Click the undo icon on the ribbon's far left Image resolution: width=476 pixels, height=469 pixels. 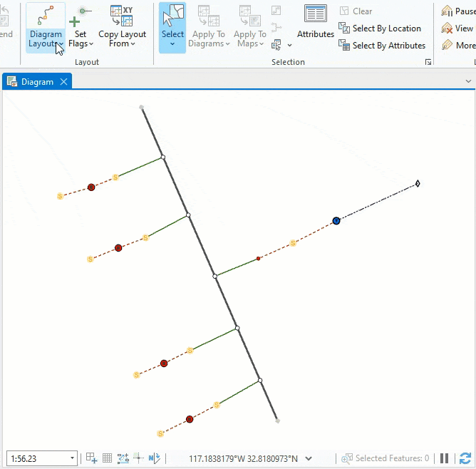pyautogui.click(x=4, y=10)
